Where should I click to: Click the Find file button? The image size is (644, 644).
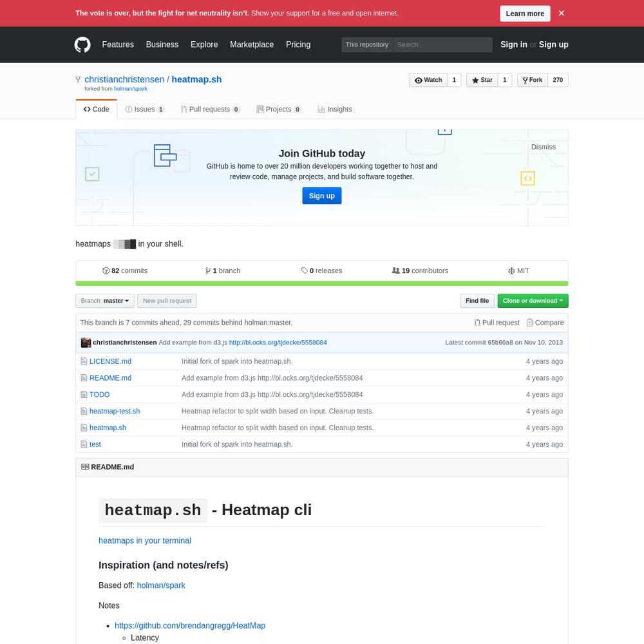point(477,301)
